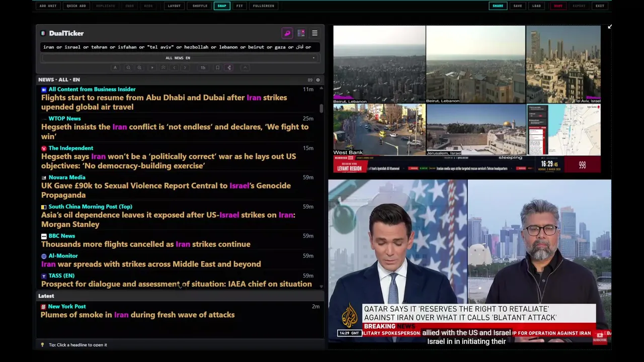Click the FULLSCREEN button

click(264, 6)
